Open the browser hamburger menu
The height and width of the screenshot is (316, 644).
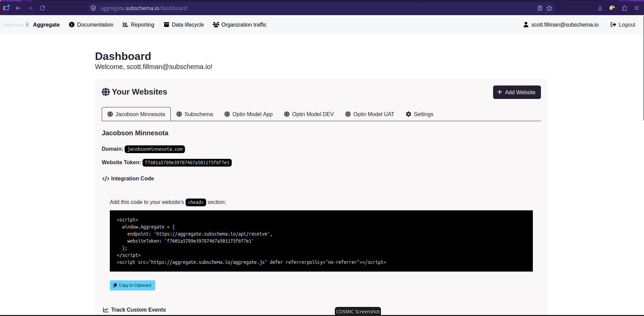click(637, 8)
